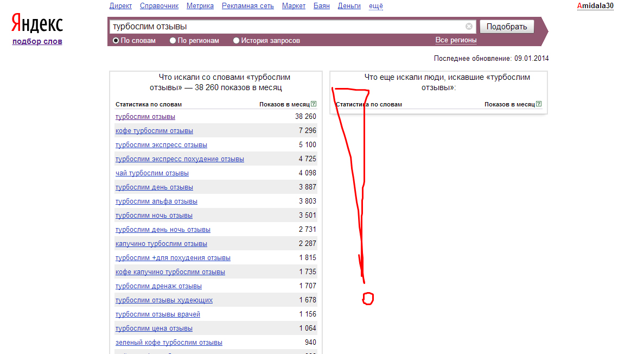Select the 1 156 impressions value
644x354 pixels.
point(308,314)
